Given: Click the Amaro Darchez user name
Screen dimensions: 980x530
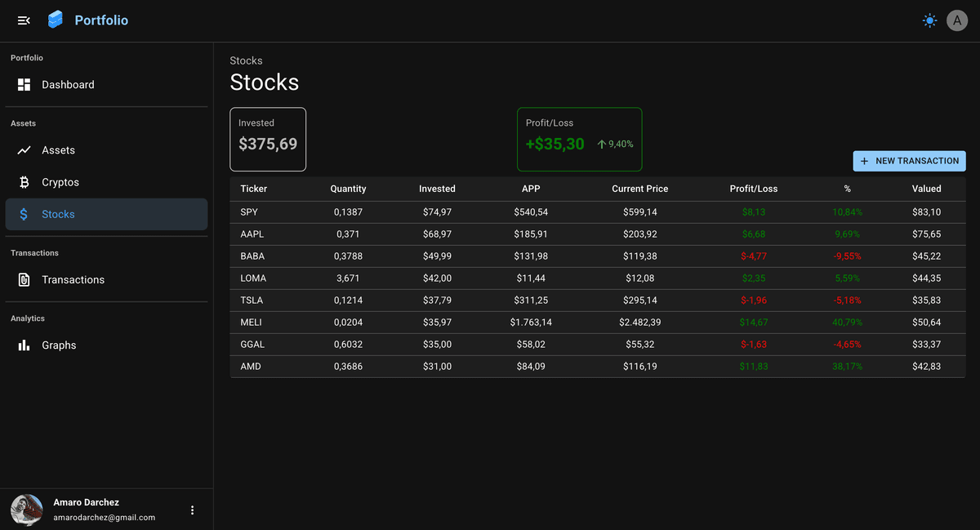Looking at the screenshot, I should [x=87, y=502].
